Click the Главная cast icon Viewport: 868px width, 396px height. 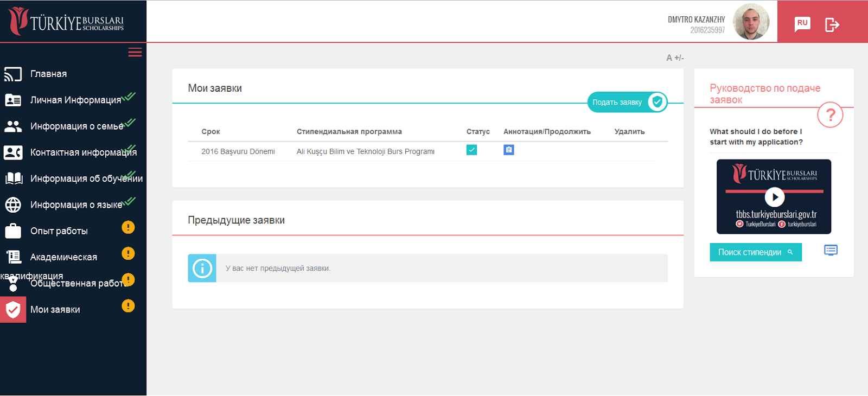(x=13, y=74)
